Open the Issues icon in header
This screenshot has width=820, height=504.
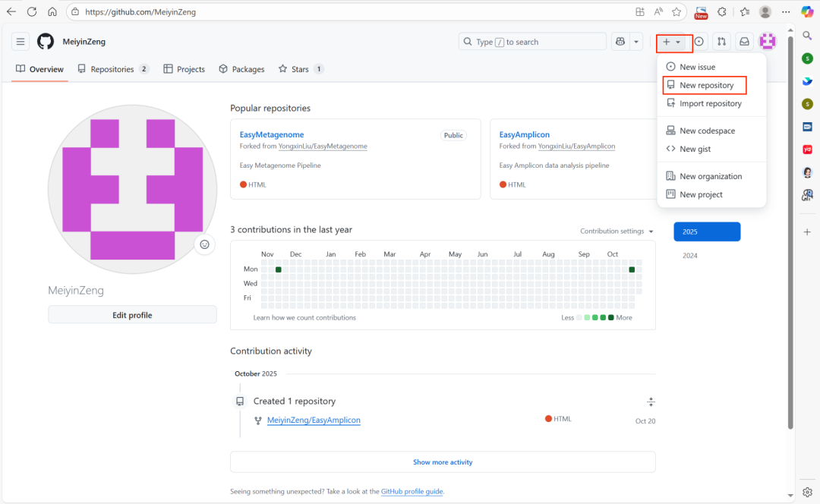pos(699,42)
